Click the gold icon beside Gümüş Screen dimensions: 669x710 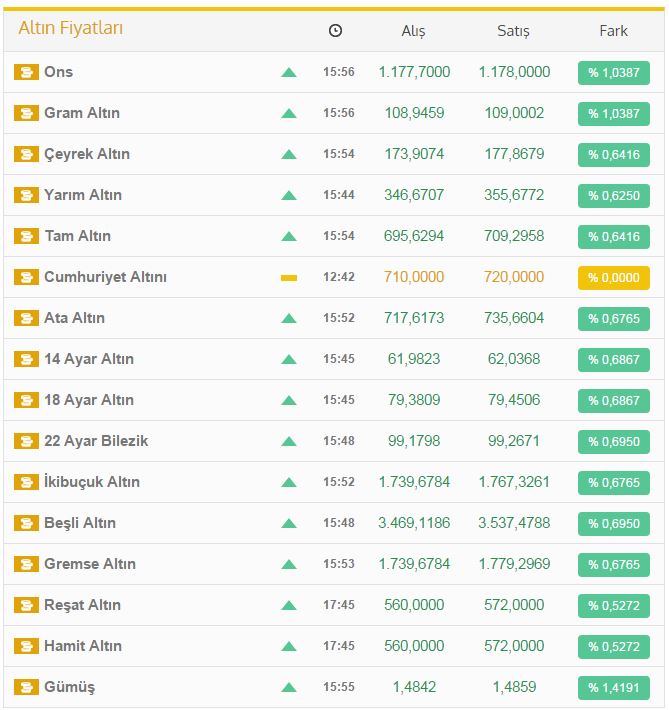click(26, 687)
